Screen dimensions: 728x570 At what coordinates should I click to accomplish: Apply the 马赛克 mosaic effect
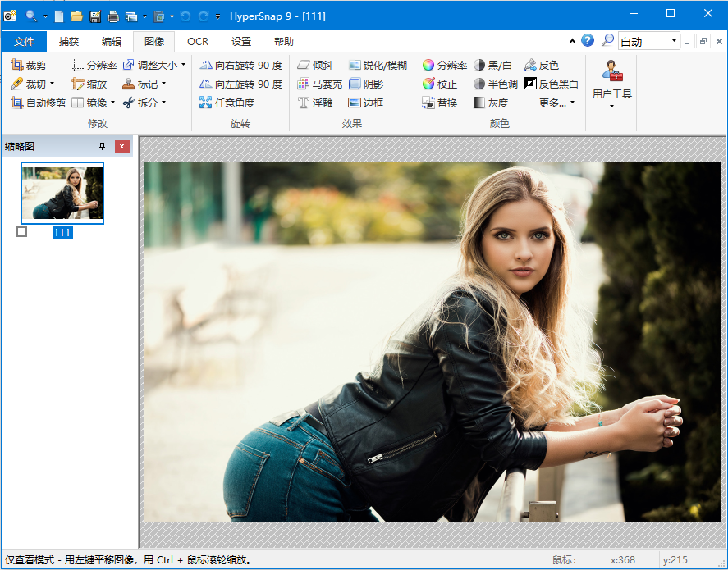pyautogui.click(x=316, y=84)
